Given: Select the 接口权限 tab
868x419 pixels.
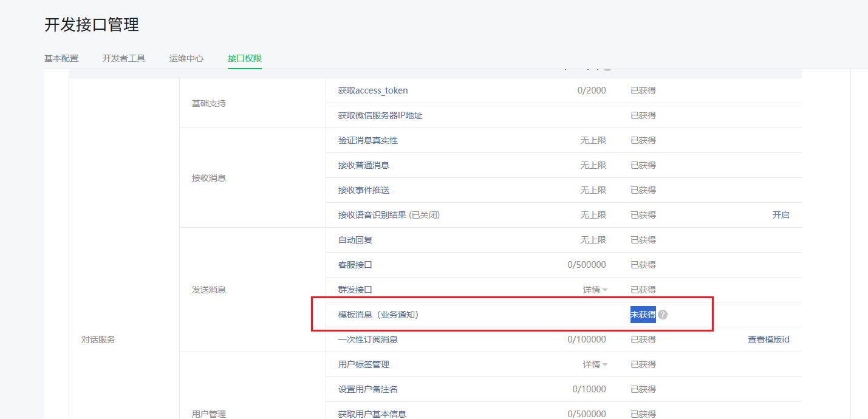Looking at the screenshot, I should (x=245, y=58).
